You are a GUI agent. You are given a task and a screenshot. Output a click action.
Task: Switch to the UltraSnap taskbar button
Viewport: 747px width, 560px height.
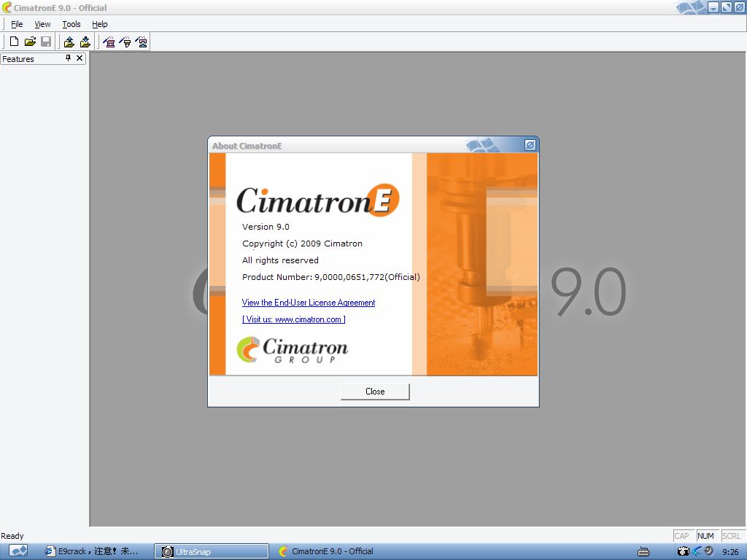(x=212, y=551)
